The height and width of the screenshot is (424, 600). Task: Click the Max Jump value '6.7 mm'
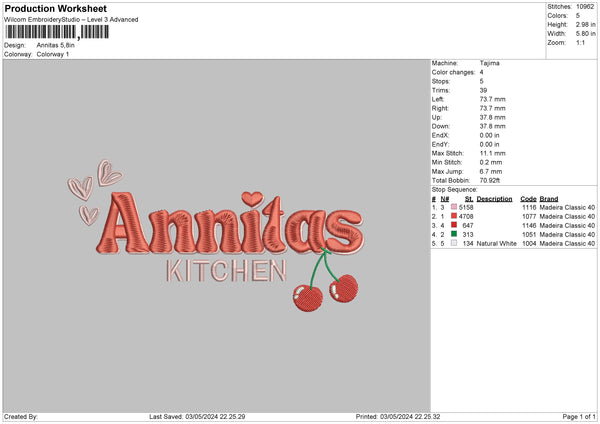click(x=491, y=171)
